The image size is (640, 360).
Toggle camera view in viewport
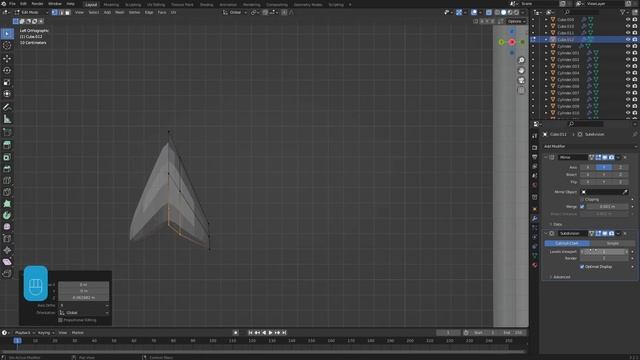[521, 80]
